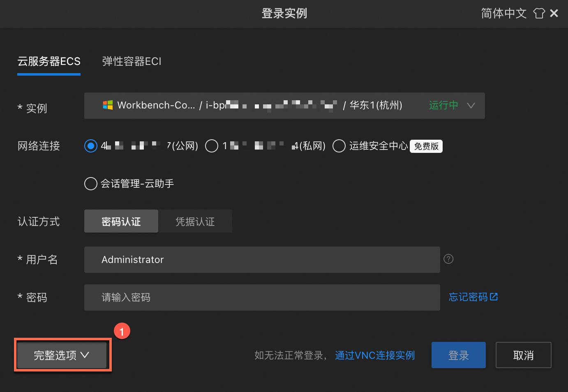Click the external link icon beside 忘记密码
This screenshot has height=392, width=568.
click(x=494, y=297)
